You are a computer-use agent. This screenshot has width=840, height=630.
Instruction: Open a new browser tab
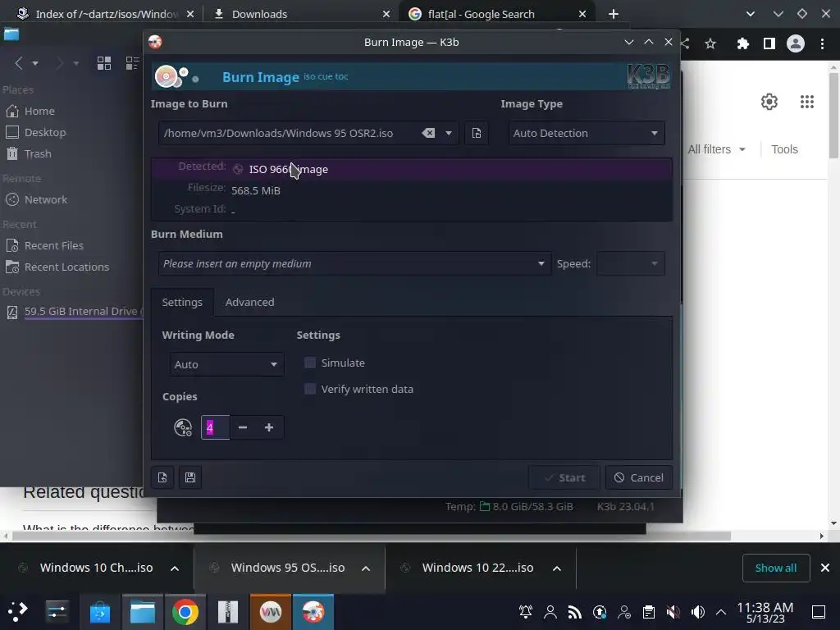point(614,14)
